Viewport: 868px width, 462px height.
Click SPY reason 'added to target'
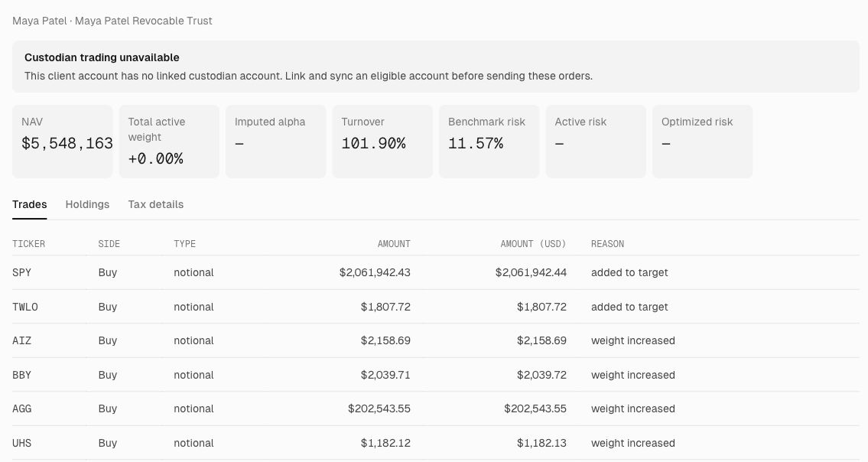(x=629, y=272)
